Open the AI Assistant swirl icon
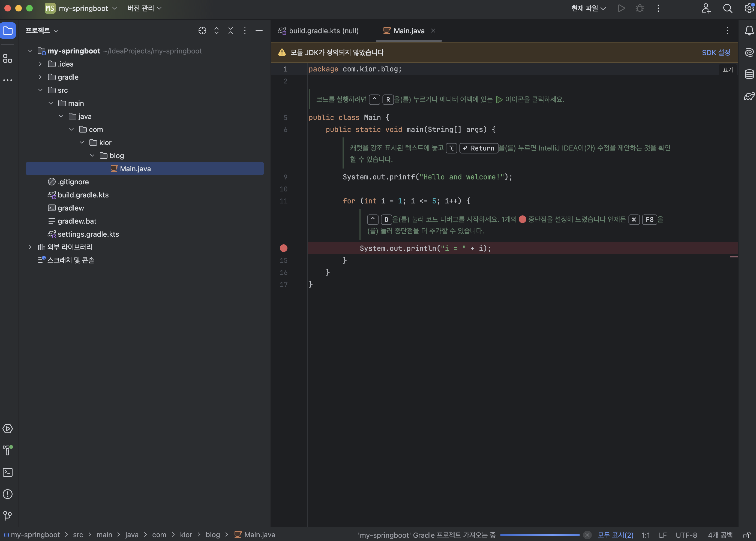This screenshot has height=541, width=756. click(749, 52)
